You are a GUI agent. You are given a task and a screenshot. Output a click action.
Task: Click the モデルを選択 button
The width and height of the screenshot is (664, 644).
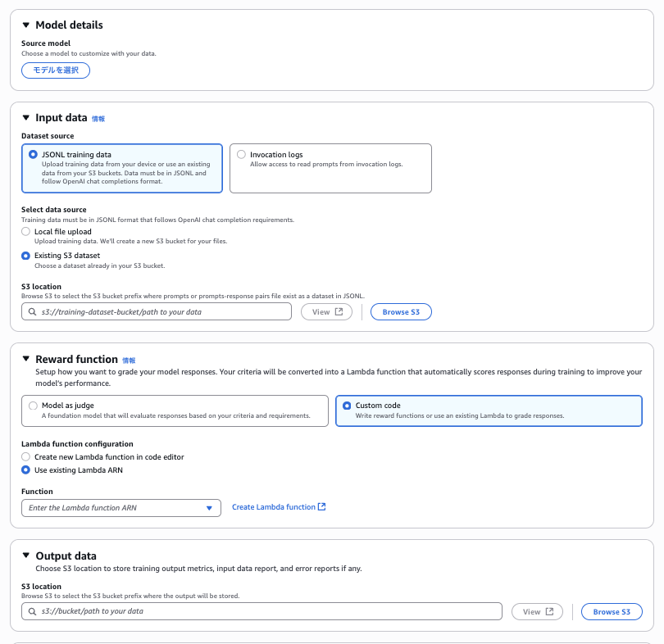pos(56,70)
